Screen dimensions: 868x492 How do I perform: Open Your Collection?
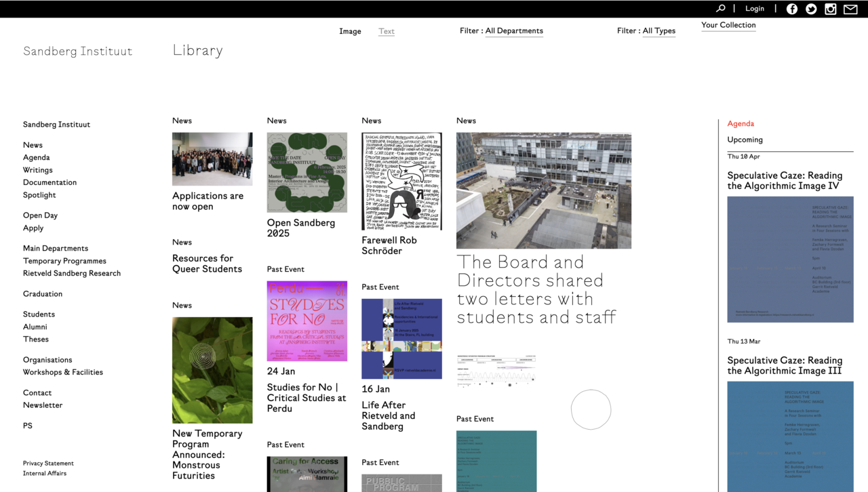pyautogui.click(x=728, y=25)
